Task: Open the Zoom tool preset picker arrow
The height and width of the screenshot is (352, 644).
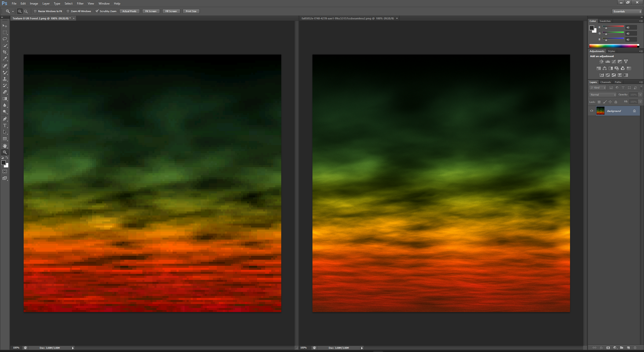Action: 13,11
